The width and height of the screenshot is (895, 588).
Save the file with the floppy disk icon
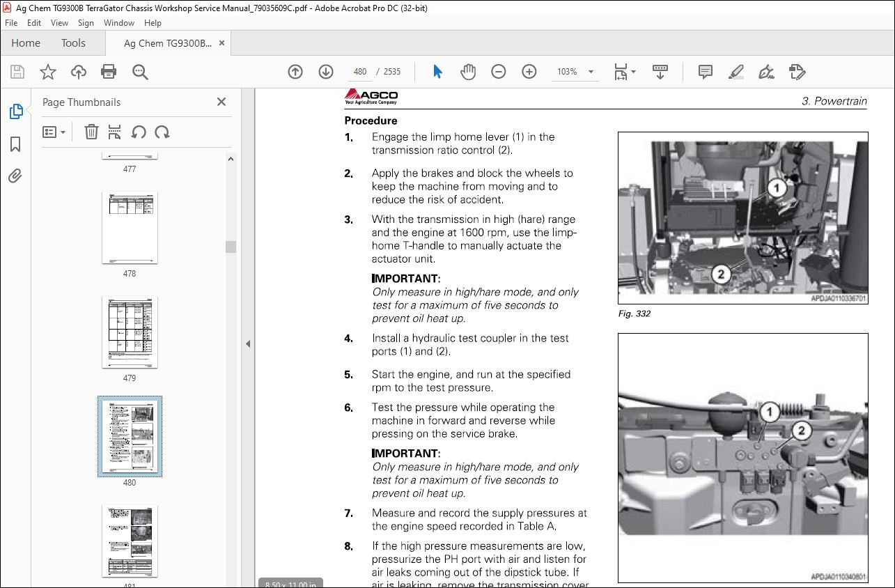pos(17,72)
